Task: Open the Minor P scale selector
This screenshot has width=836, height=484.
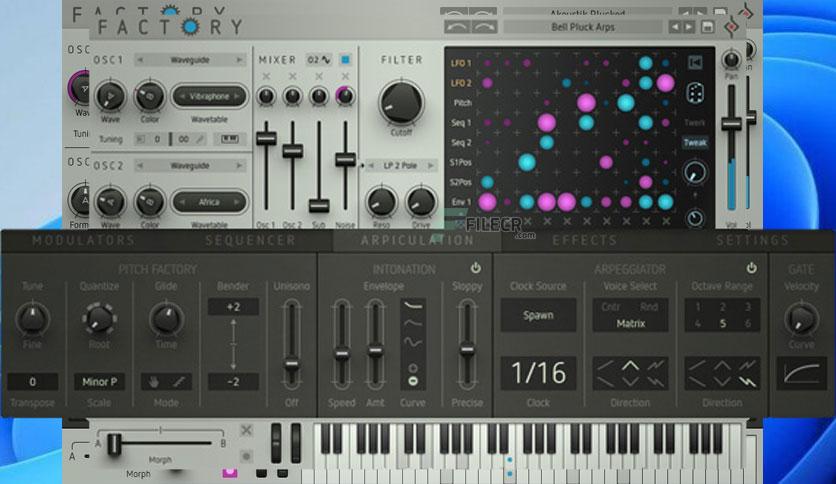Action: point(99,382)
